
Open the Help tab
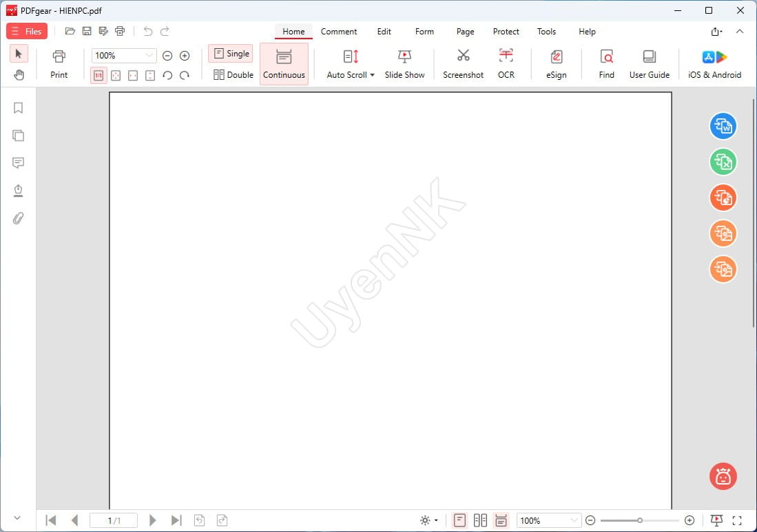point(587,32)
